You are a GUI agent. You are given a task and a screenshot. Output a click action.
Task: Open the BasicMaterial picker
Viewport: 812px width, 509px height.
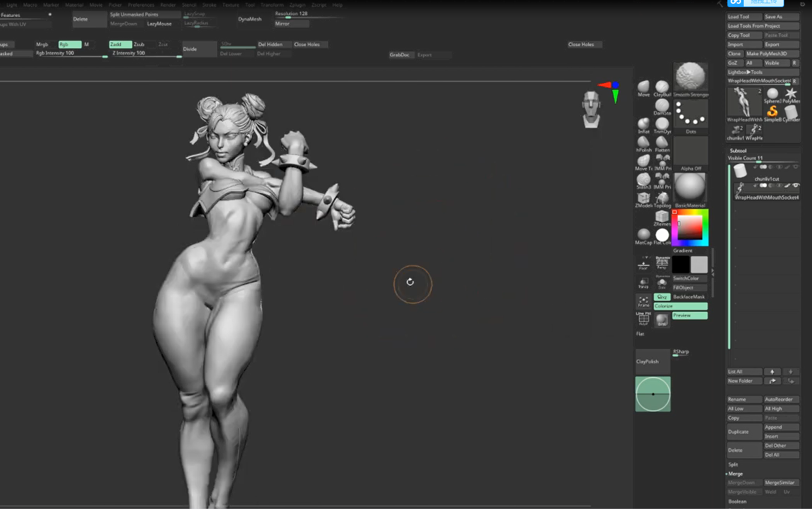coord(691,190)
